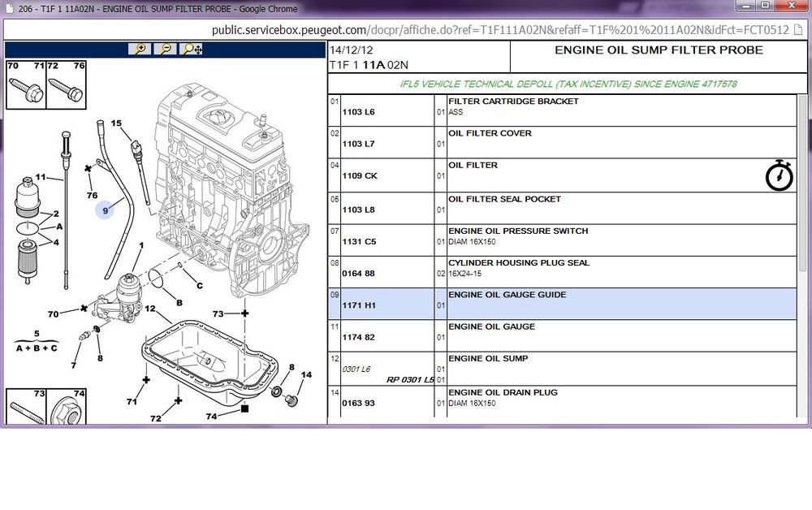The image size is (812, 510).
Task: Open the bolt thumbnail labelled 70 71
Action: tap(26, 84)
